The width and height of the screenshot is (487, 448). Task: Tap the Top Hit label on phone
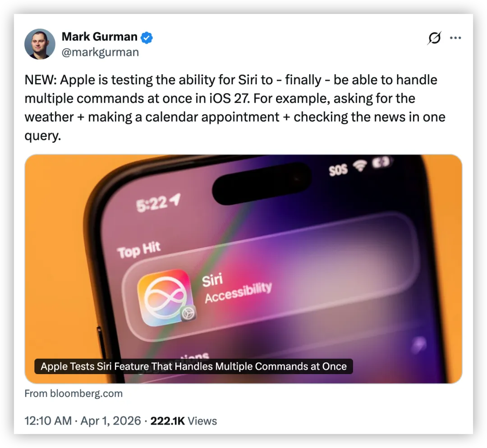138,250
